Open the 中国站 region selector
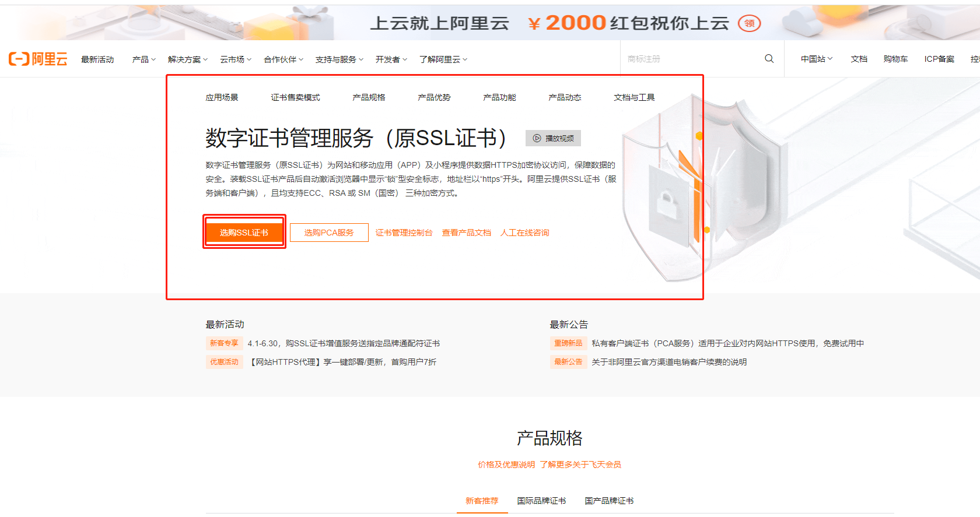The width and height of the screenshot is (980, 517). (x=817, y=59)
